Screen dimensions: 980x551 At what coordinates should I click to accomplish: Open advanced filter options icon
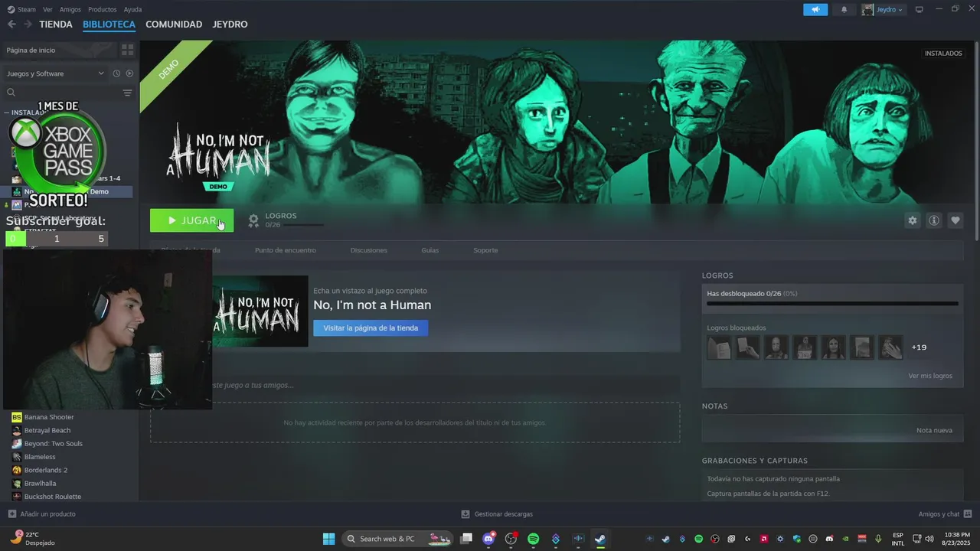pyautogui.click(x=128, y=93)
